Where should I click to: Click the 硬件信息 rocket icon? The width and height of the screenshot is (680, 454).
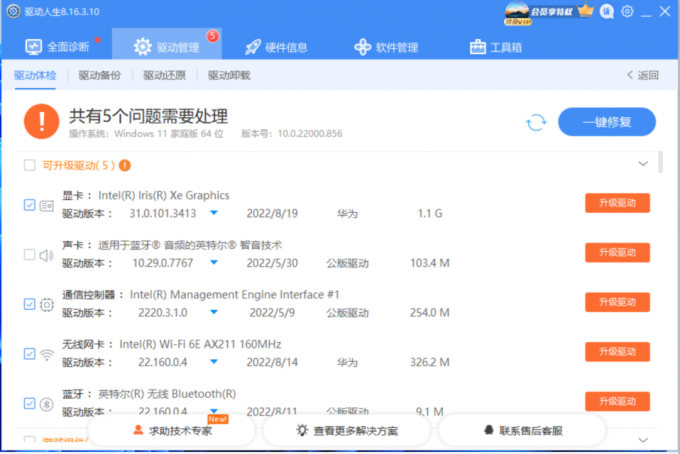click(253, 47)
